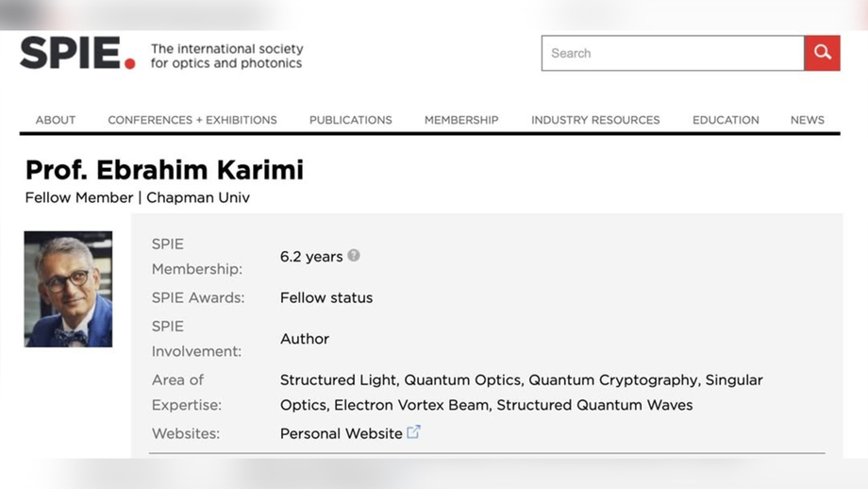Image resolution: width=868 pixels, height=489 pixels.
Task: Open the ABOUT menu
Action: point(56,120)
